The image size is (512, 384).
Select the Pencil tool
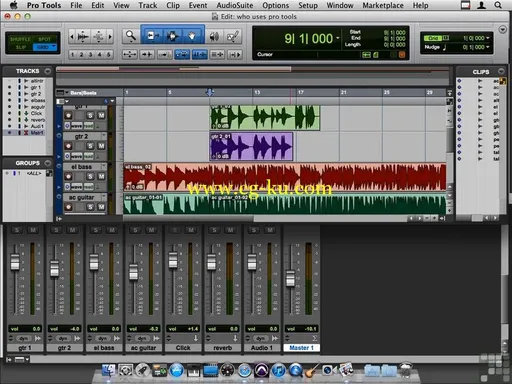tap(233, 36)
